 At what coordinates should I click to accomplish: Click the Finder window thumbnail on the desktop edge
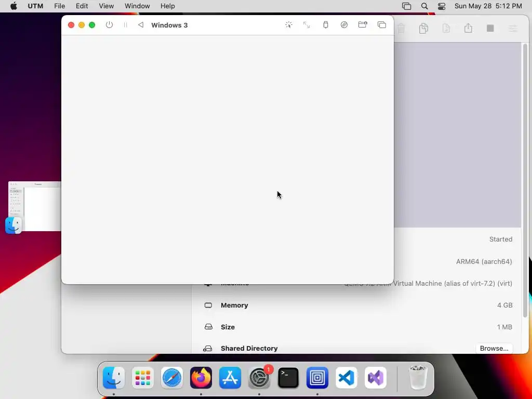(x=35, y=206)
